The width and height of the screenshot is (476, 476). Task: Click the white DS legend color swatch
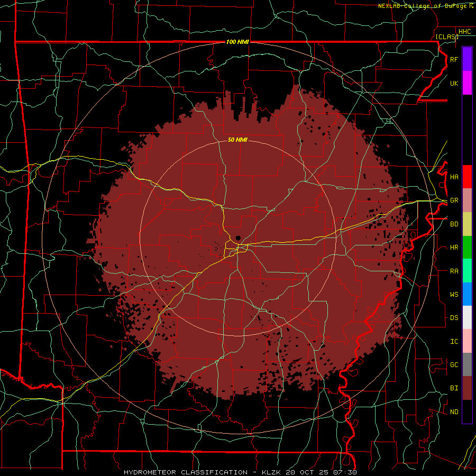click(467, 317)
